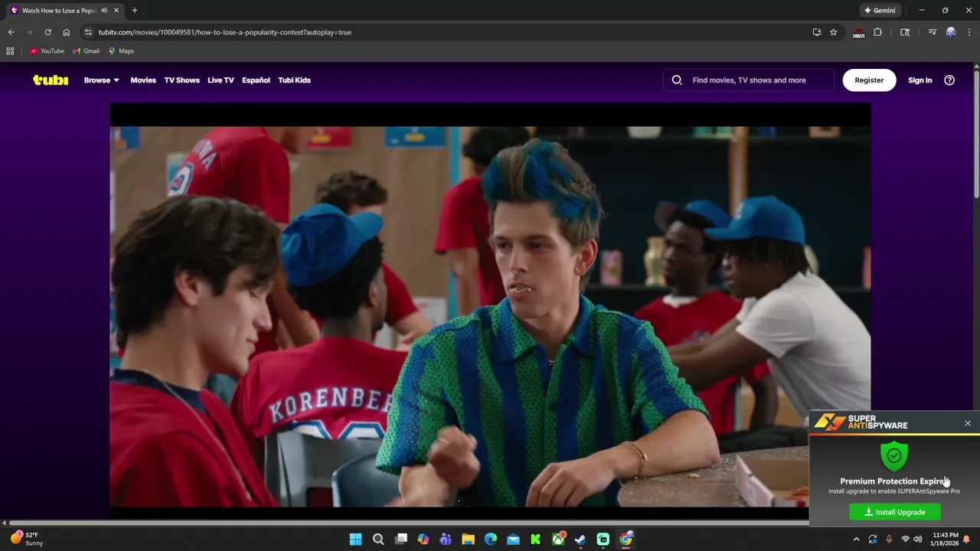Click the Tubi search magnifier icon
This screenshot has width=980, height=551.
tap(677, 80)
